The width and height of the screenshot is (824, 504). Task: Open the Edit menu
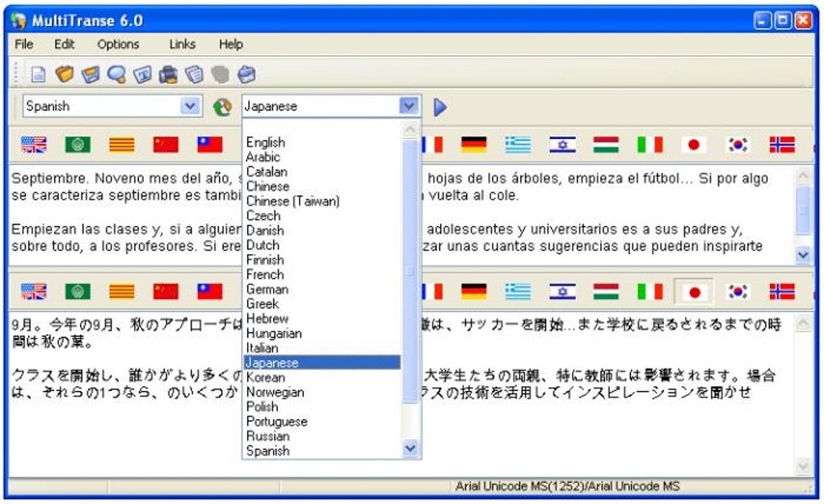pos(64,44)
